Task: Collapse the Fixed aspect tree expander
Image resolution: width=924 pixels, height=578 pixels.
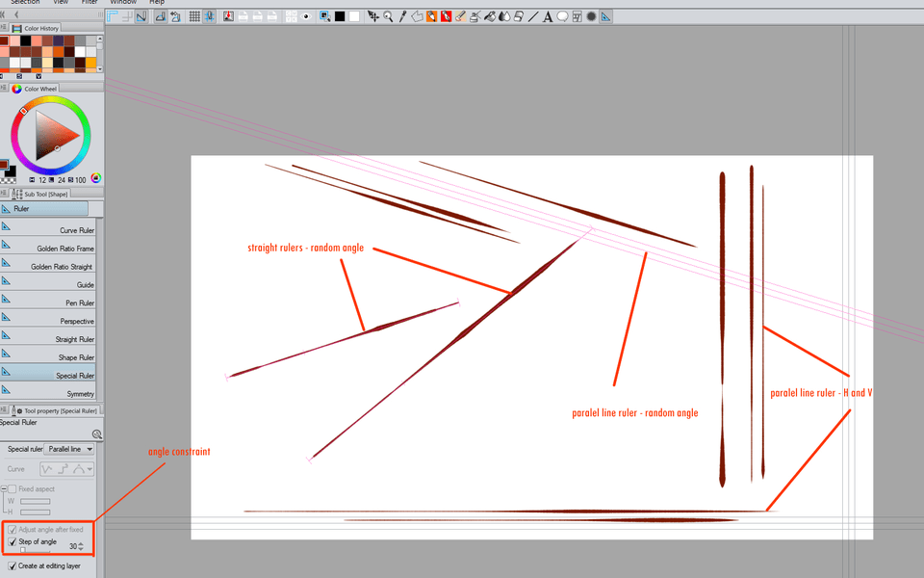Action: 4,489
